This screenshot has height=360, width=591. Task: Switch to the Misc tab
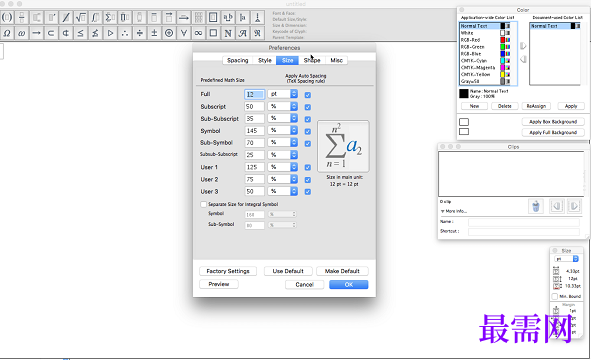tap(336, 60)
